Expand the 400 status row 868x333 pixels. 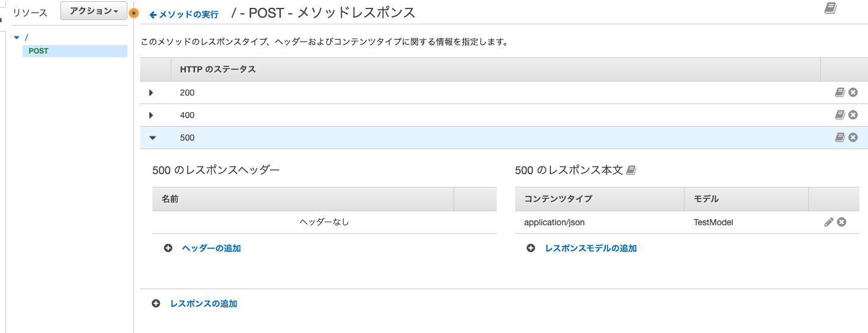point(151,115)
